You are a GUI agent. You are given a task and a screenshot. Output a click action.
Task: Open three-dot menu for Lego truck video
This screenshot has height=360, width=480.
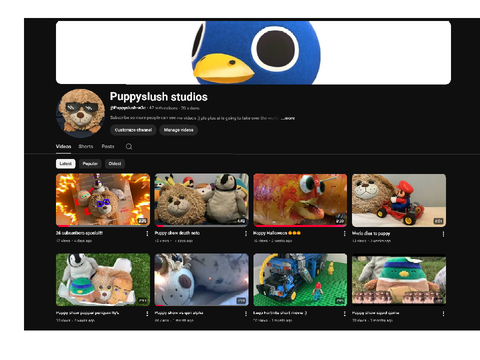click(x=344, y=314)
